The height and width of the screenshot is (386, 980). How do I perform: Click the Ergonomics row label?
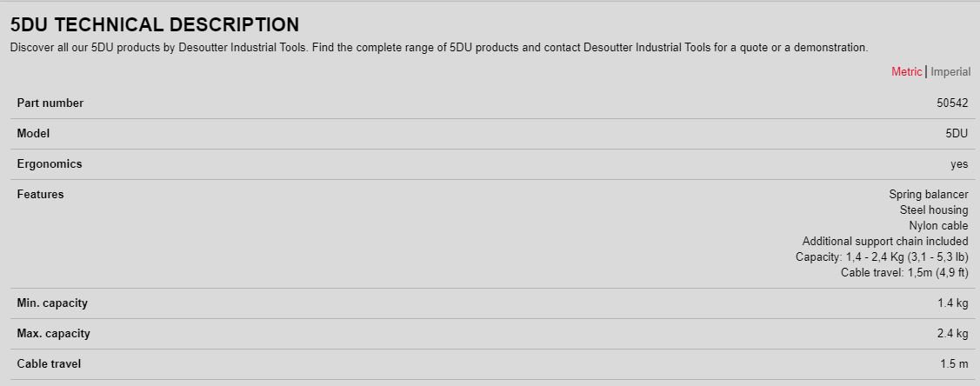click(50, 164)
